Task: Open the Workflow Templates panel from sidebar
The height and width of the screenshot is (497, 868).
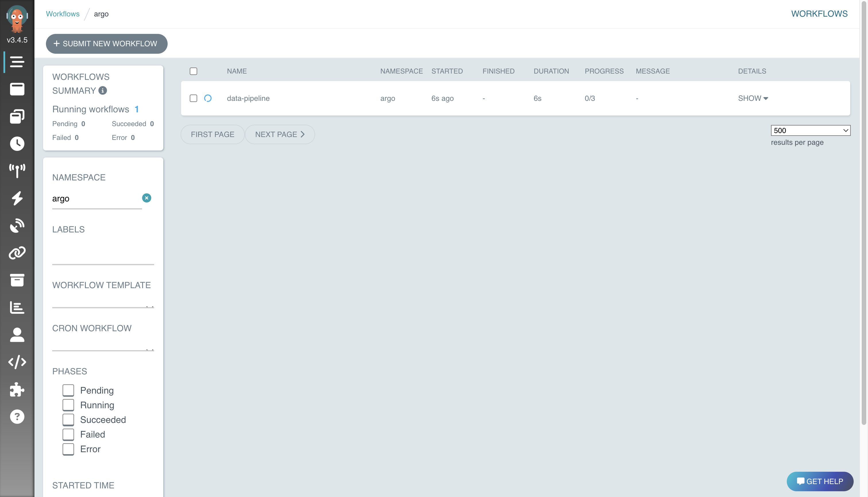Action: [17, 116]
